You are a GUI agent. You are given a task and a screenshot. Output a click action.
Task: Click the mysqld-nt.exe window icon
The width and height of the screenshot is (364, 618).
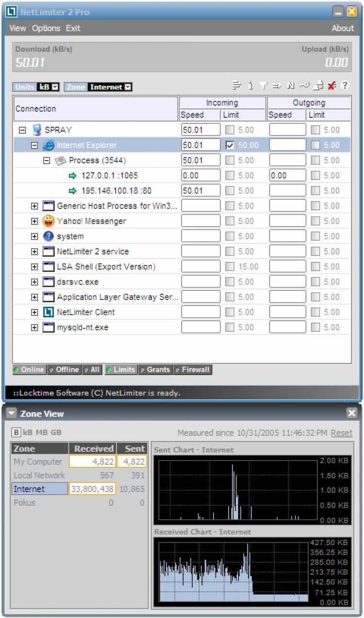point(49,327)
